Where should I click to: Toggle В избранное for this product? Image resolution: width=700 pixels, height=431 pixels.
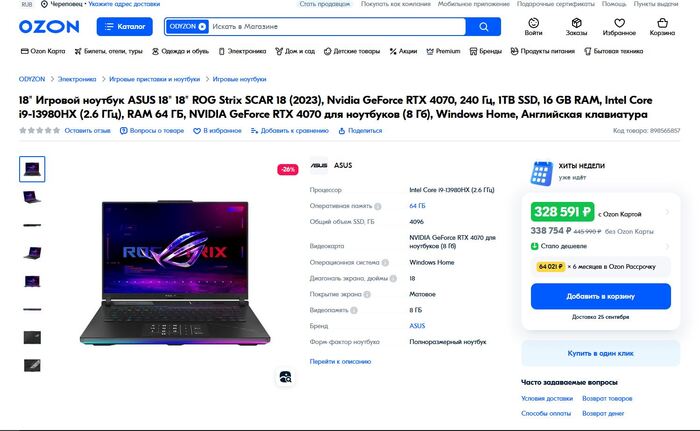click(x=217, y=131)
